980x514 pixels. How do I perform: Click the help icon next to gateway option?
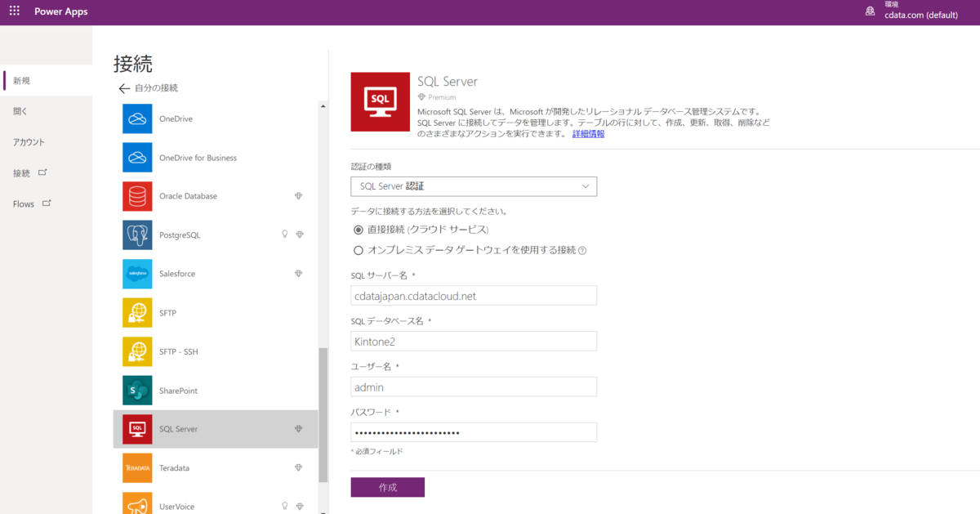[x=582, y=251]
